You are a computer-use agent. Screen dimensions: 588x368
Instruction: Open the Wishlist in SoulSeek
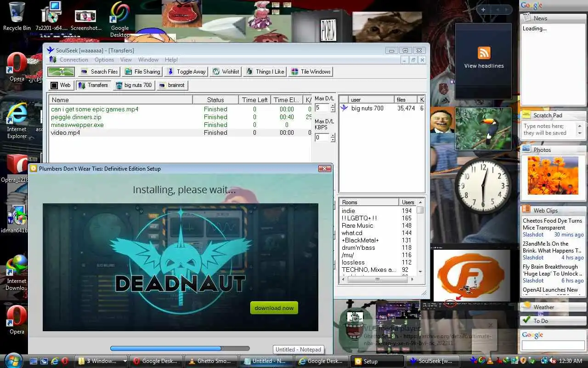(x=226, y=72)
